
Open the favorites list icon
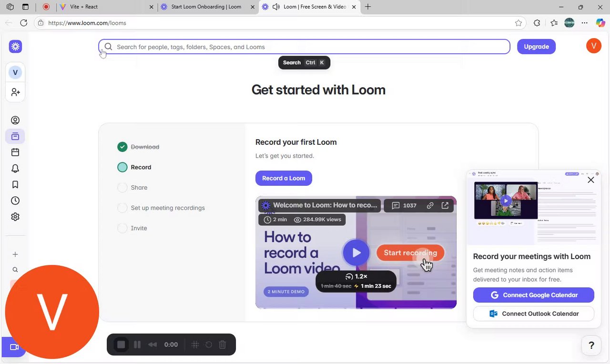pos(554,23)
